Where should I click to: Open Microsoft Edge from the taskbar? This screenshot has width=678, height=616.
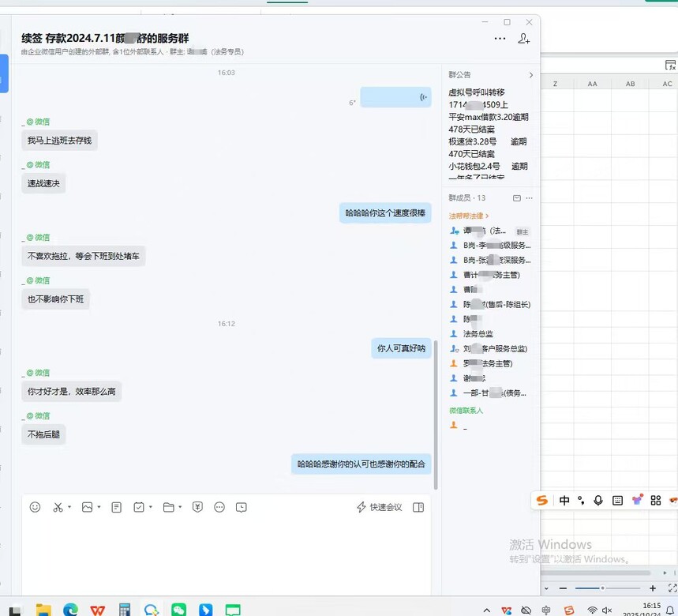point(70,610)
